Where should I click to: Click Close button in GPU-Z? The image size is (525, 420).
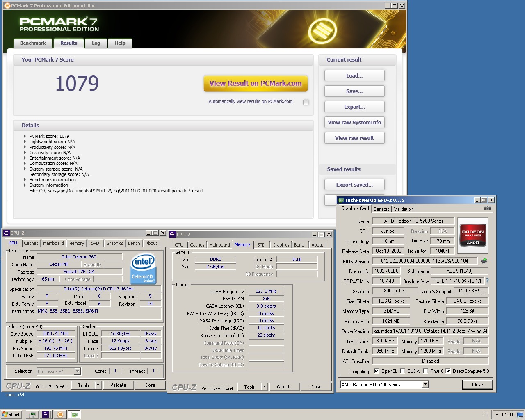tap(477, 385)
